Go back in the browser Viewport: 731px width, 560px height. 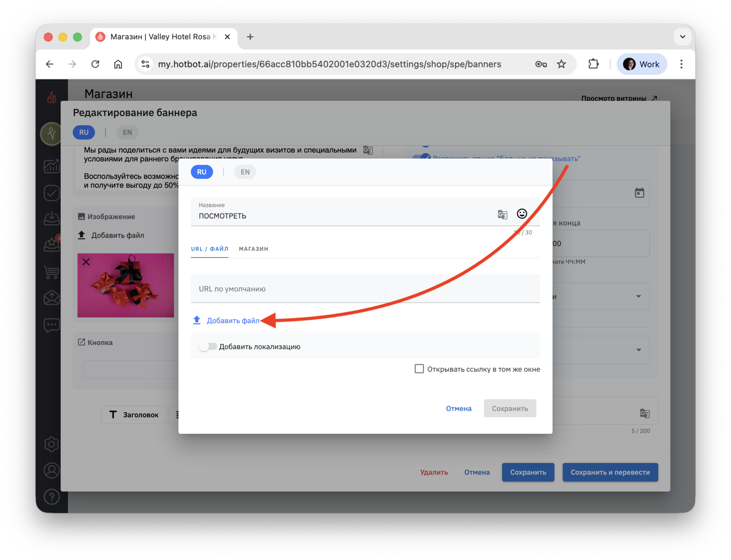pyautogui.click(x=50, y=64)
